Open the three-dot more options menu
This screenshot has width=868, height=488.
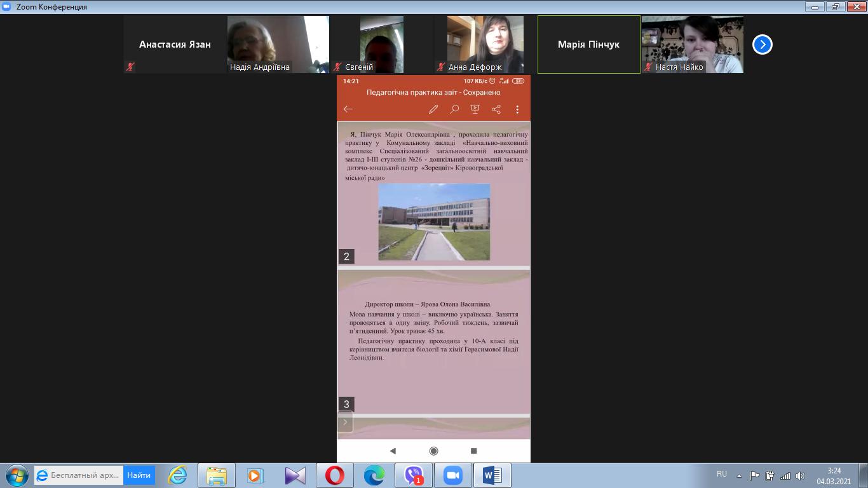click(517, 109)
